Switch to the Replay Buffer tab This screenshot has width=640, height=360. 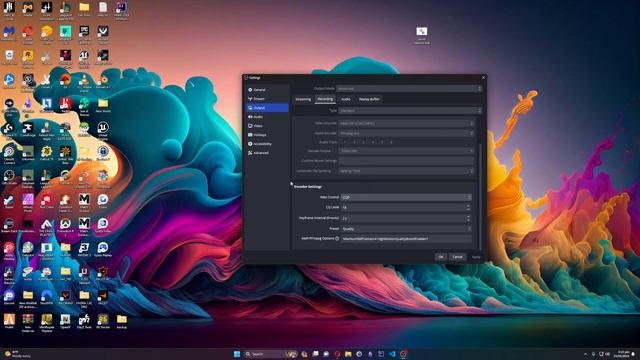[x=369, y=99]
